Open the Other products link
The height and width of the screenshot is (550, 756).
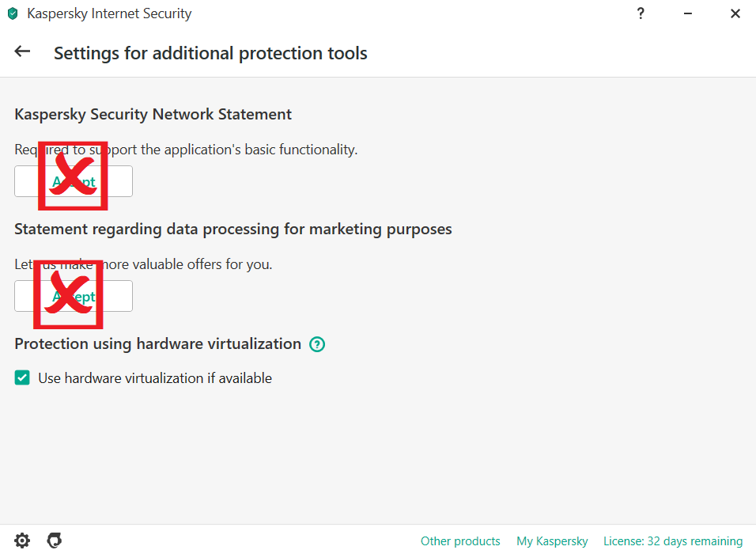(x=460, y=541)
